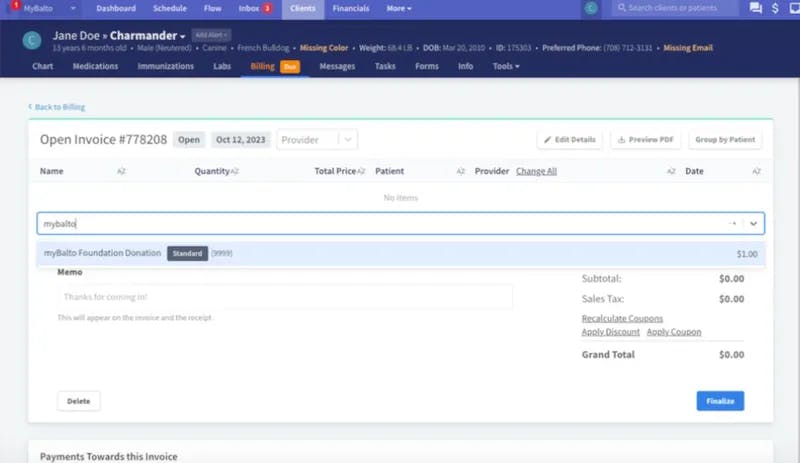Expand the MyBalto account dropdown arrow
This screenshot has width=800, height=463.
[73, 9]
